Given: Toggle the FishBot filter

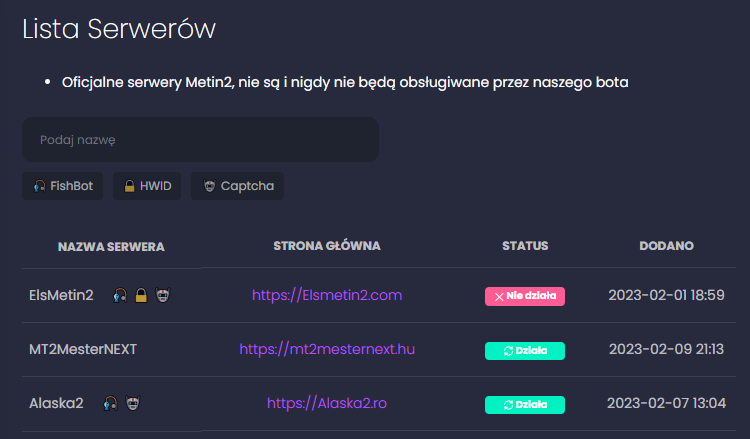Looking at the screenshot, I should (63, 186).
